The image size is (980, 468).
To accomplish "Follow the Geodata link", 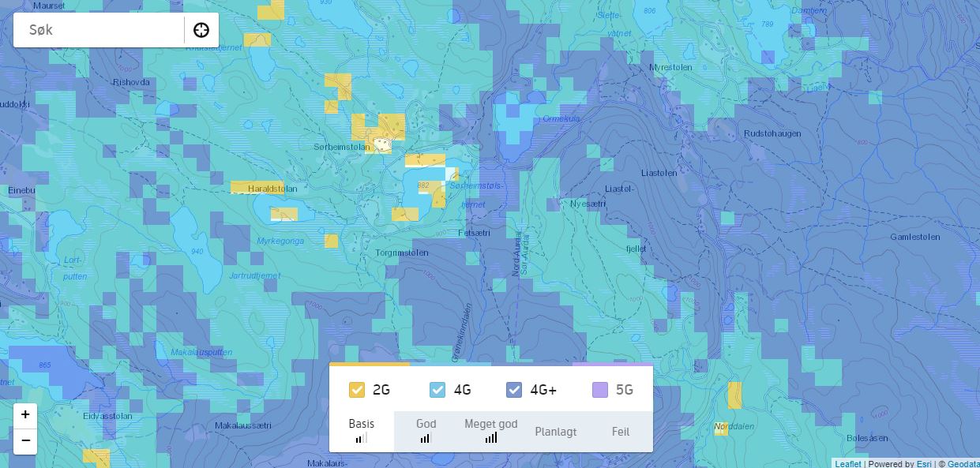I will click(x=963, y=464).
